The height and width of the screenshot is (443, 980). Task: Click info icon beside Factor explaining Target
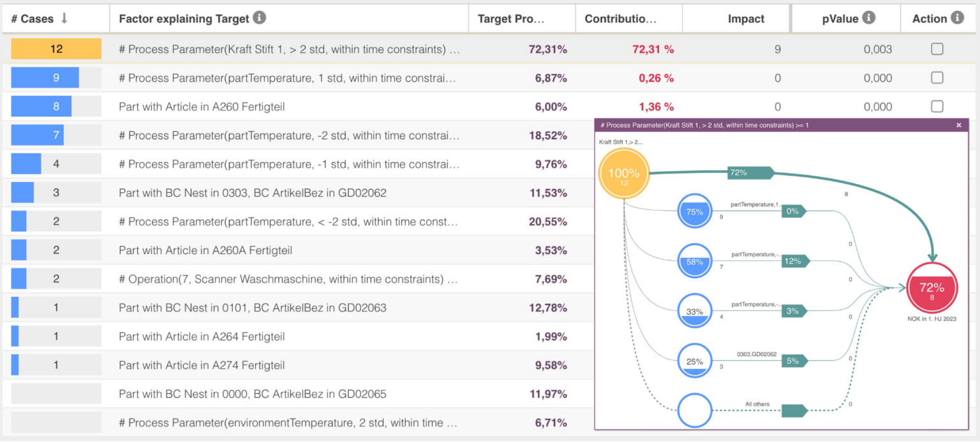tap(259, 18)
